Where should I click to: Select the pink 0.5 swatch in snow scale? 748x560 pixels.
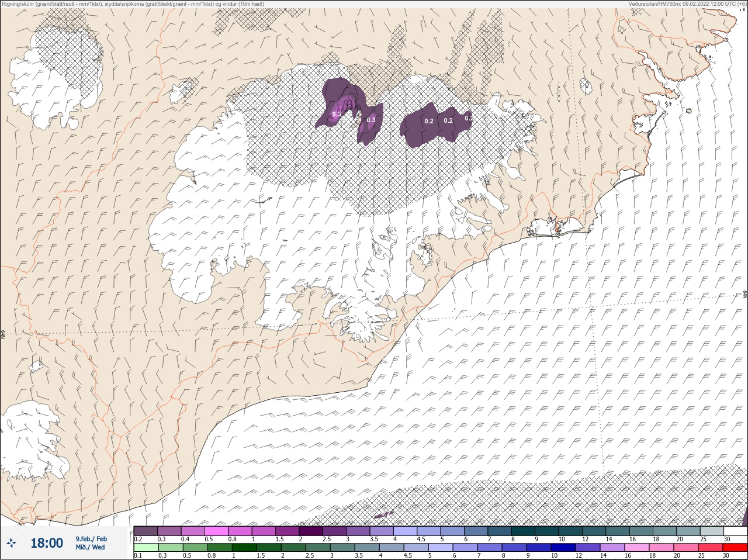[216, 531]
